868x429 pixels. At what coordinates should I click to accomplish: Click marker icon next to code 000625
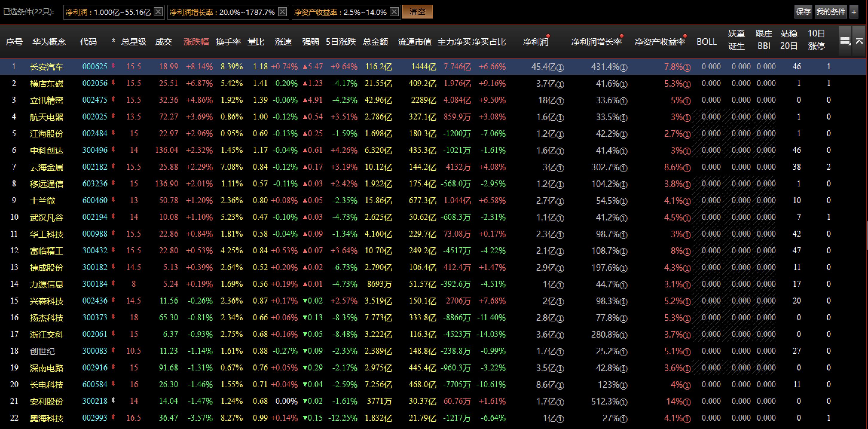(113, 66)
